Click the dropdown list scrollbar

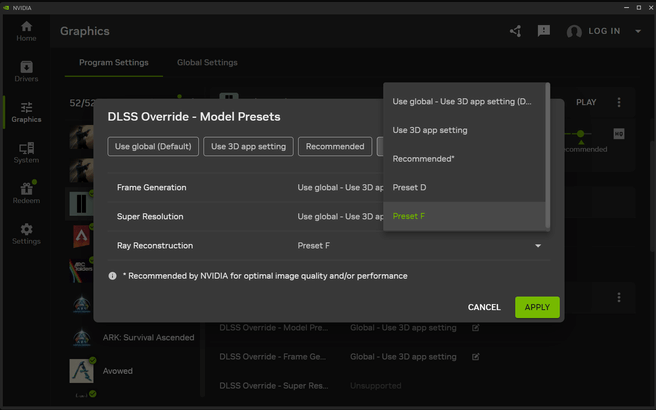pos(548,156)
